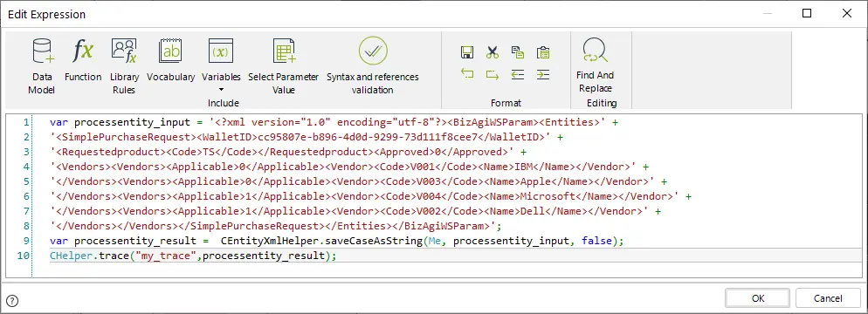Undo the last edit
The height and width of the screenshot is (314, 868).
click(x=466, y=74)
